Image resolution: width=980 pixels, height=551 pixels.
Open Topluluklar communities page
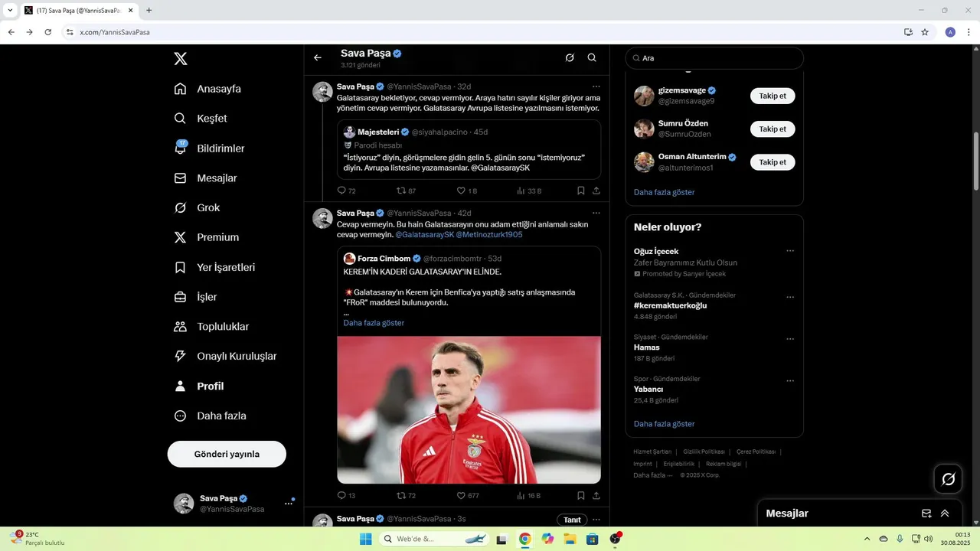[211, 327]
